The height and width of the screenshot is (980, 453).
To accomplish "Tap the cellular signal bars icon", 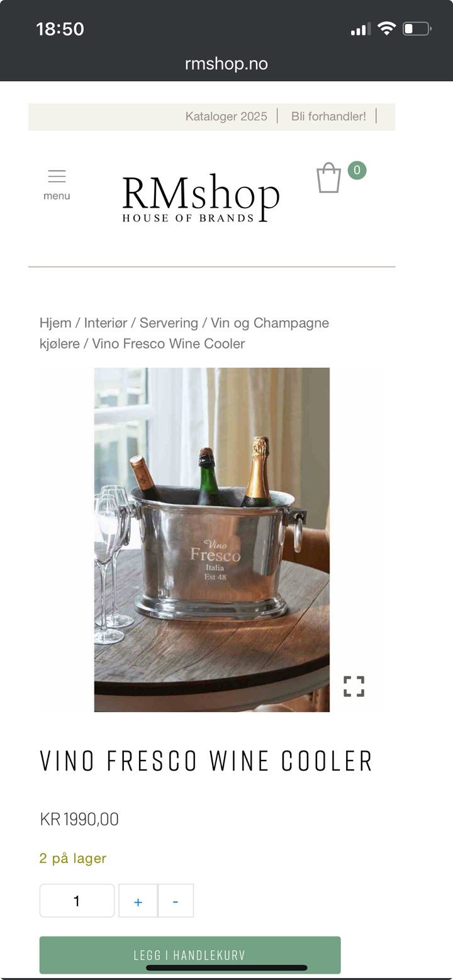I will point(361,29).
